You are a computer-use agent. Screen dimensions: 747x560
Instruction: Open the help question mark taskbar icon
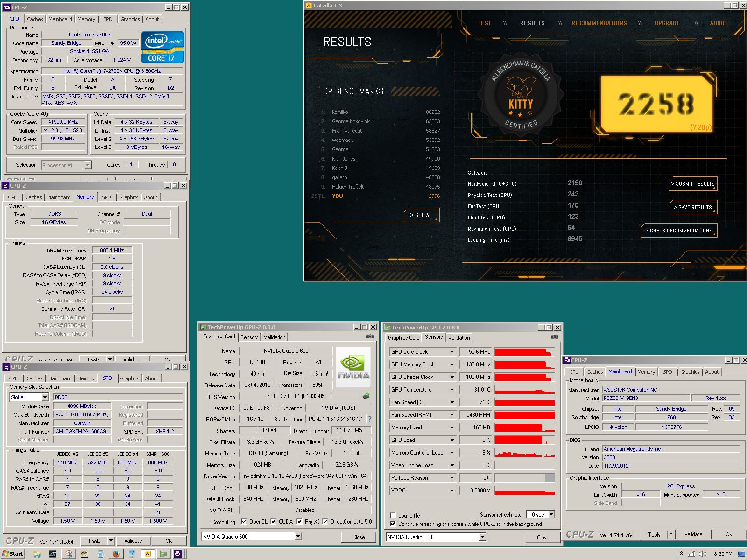132,554
